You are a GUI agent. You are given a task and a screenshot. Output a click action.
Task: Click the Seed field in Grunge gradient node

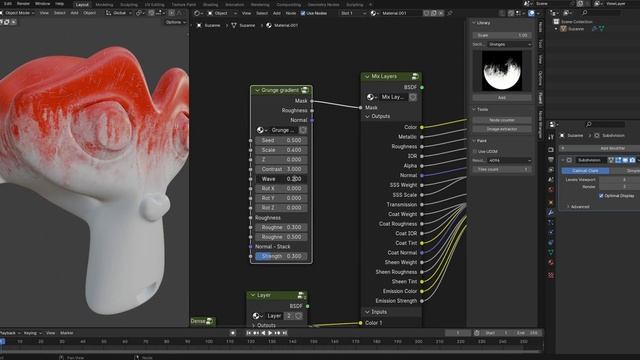(281, 140)
